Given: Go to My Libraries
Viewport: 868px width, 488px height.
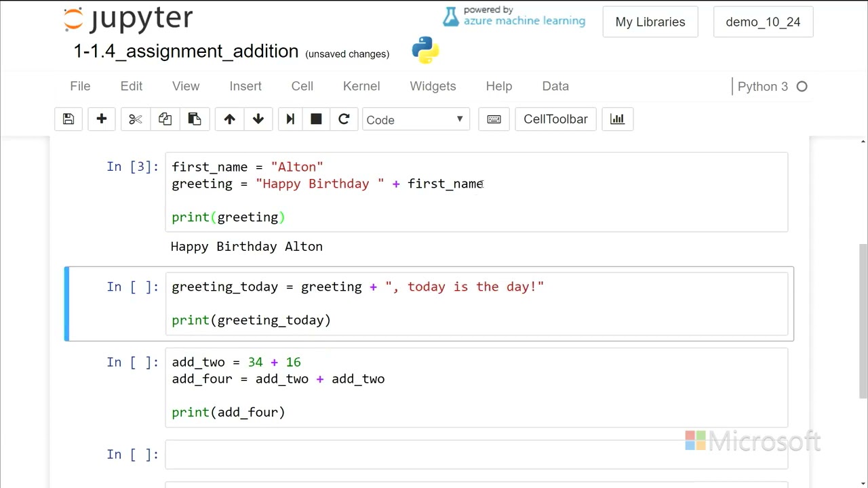Looking at the screenshot, I should [x=650, y=22].
